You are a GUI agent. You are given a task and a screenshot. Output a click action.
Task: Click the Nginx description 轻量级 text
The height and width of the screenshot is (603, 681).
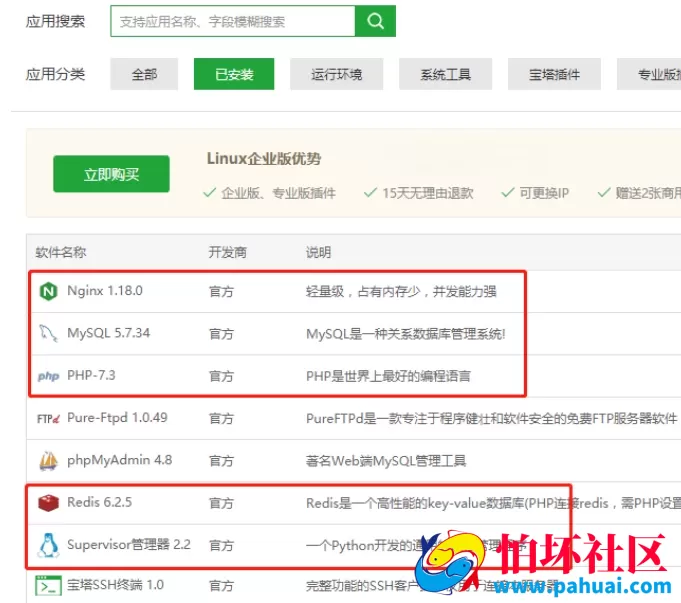(401, 291)
